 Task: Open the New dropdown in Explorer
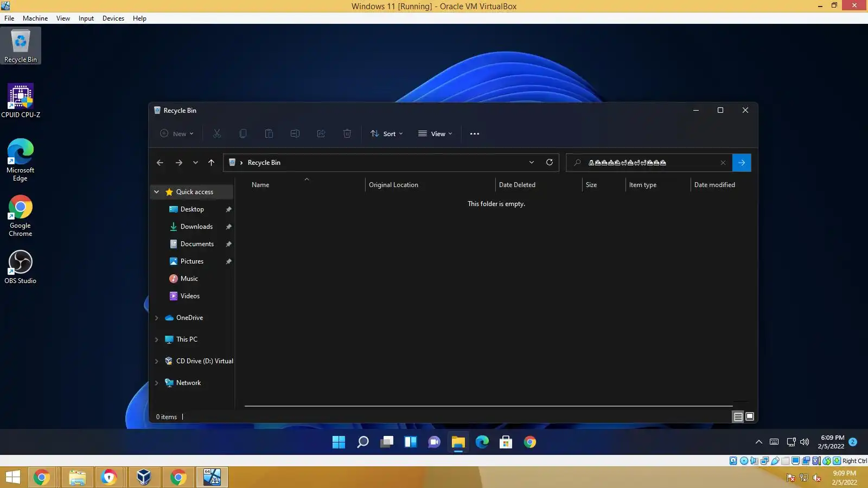[177, 134]
